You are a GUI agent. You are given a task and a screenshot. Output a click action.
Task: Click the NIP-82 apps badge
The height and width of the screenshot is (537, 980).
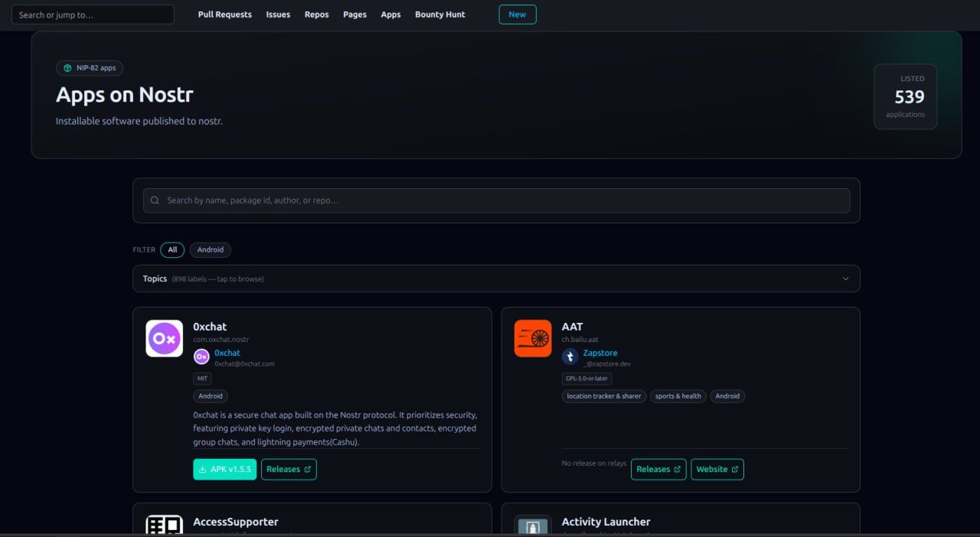click(x=90, y=68)
